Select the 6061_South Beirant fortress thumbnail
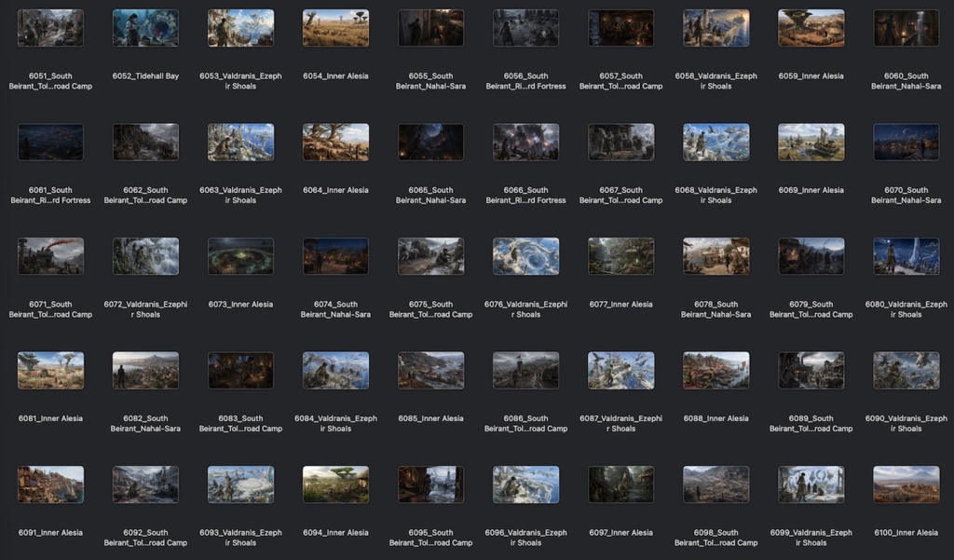 coord(50,142)
